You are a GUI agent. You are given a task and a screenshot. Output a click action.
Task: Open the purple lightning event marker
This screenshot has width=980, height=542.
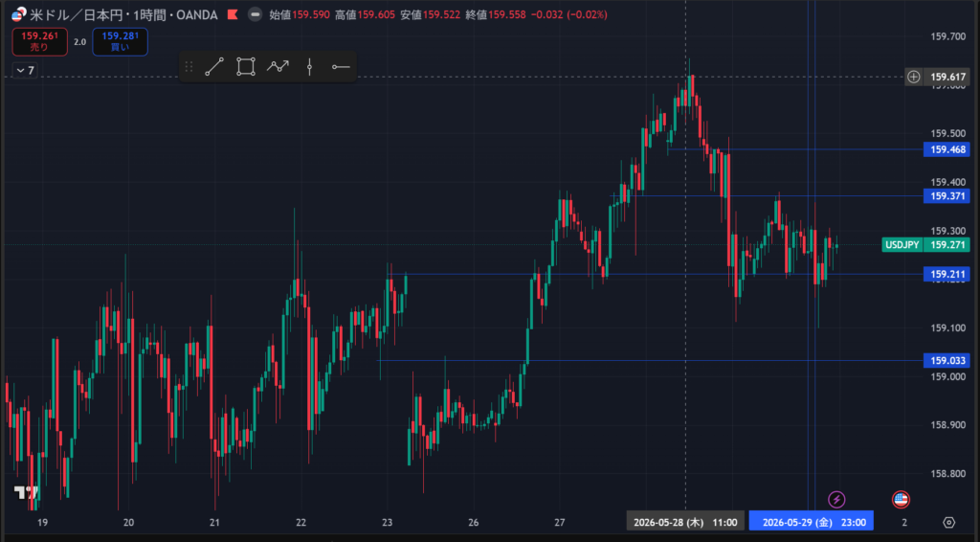836,500
